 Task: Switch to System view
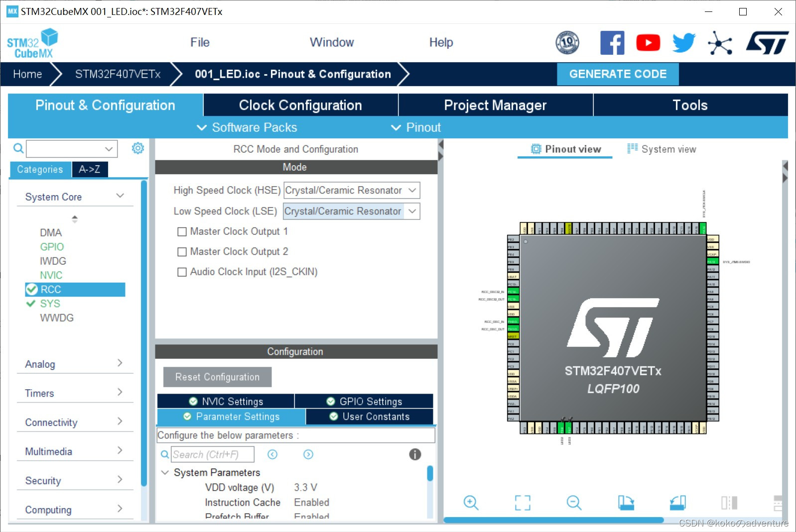pyautogui.click(x=662, y=149)
